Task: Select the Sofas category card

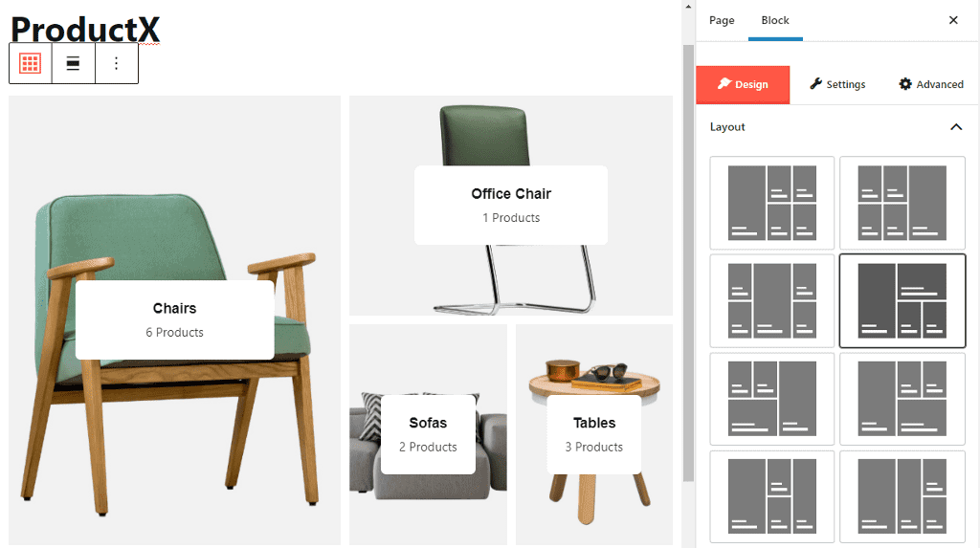Action: pyautogui.click(x=428, y=434)
